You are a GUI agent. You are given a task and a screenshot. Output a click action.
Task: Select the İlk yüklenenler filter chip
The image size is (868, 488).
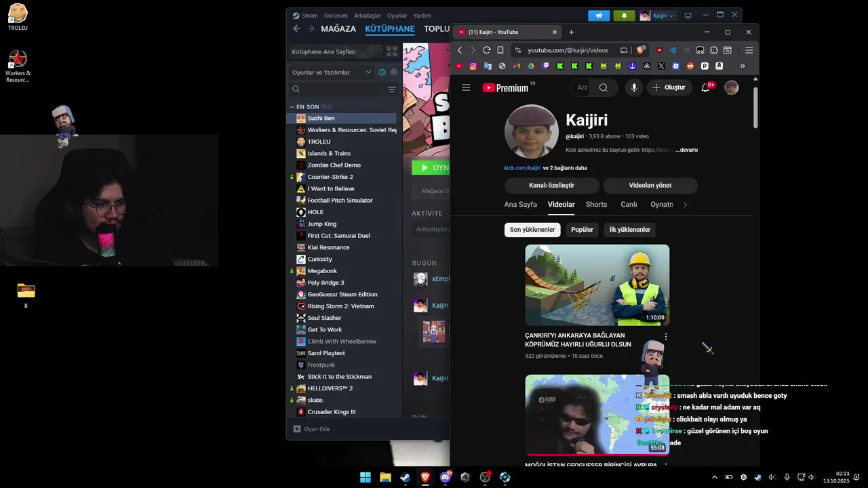point(629,230)
